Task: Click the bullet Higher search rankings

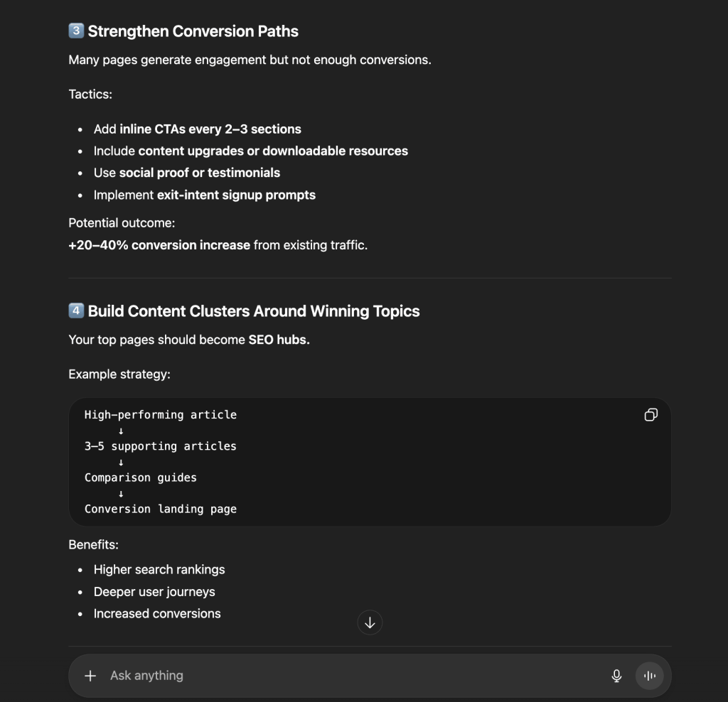Action: (x=159, y=570)
